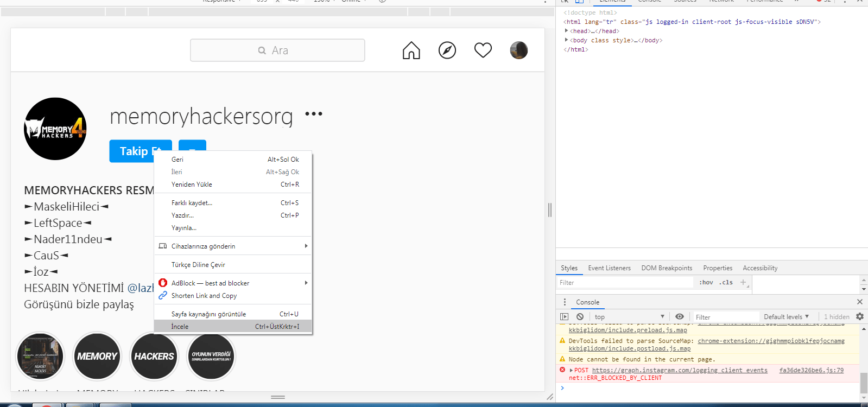Screen dimensions: 868x407
Task: Clear the console with the ban icon
Action: click(x=580, y=316)
